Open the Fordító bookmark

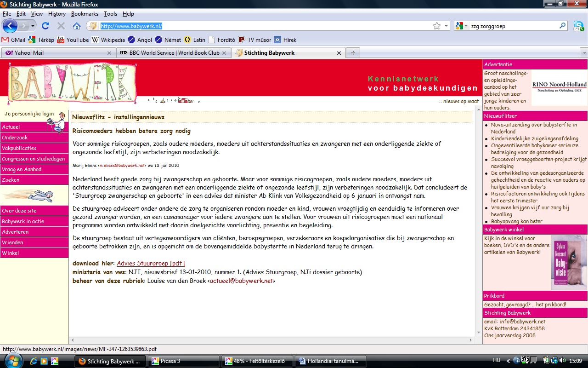click(x=221, y=40)
